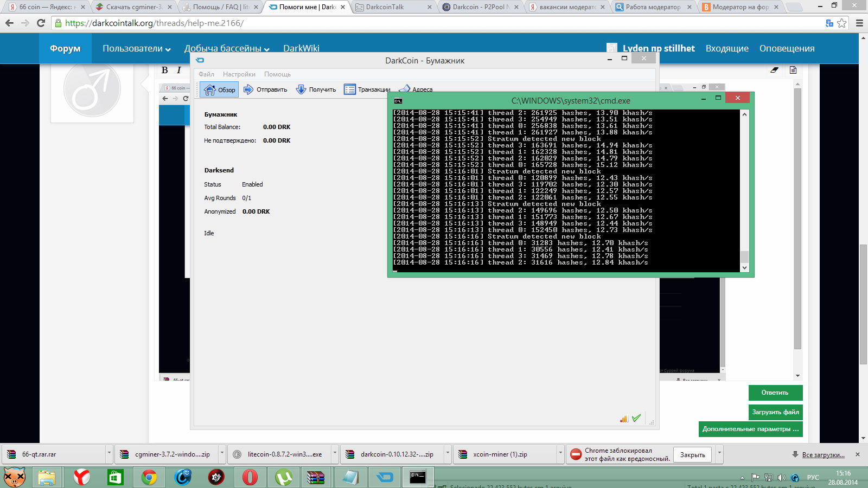The height and width of the screenshot is (488, 868).
Task: Click the Отправить send toolbar button
Action: pyautogui.click(x=265, y=89)
